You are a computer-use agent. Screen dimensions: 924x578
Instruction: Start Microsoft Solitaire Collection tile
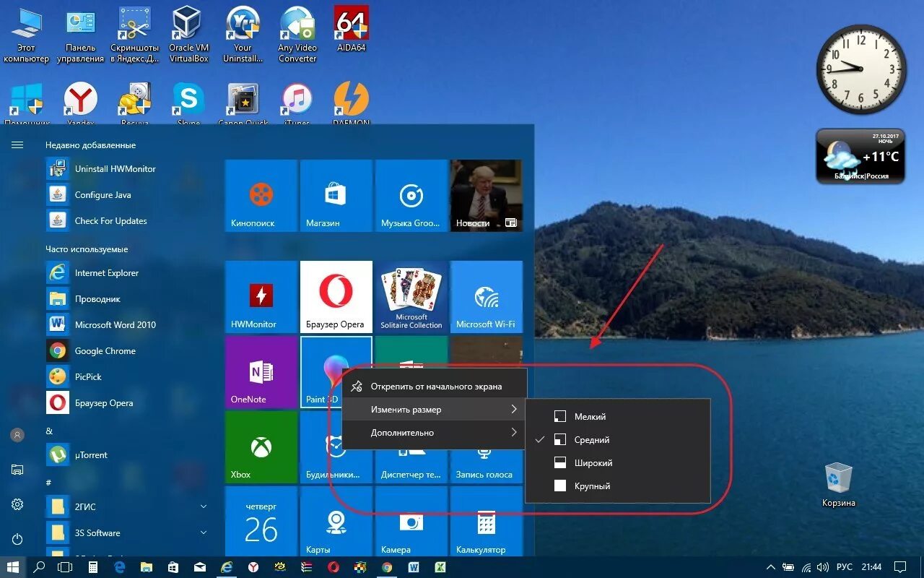click(x=411, y=297)
